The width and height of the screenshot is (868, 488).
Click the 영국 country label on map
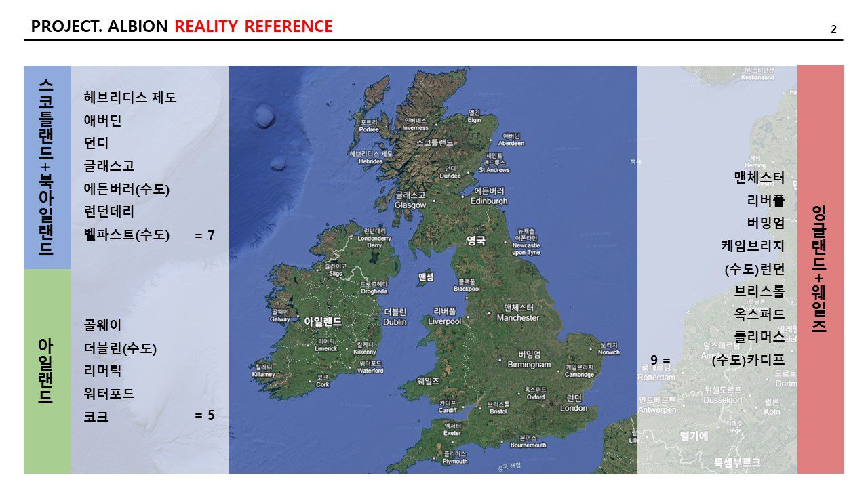[476, 240]
